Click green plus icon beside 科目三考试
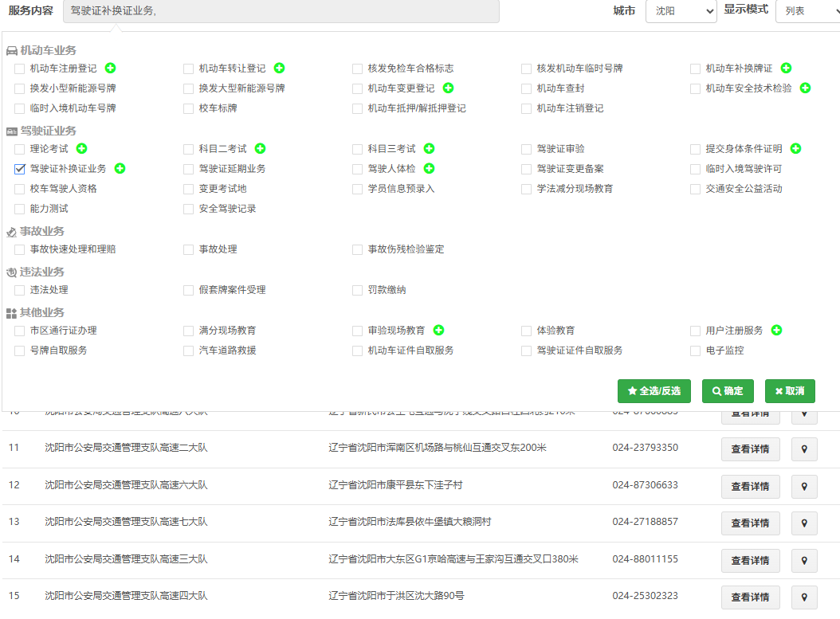Screen dimensions: 840x619 [x=429, y=148]
